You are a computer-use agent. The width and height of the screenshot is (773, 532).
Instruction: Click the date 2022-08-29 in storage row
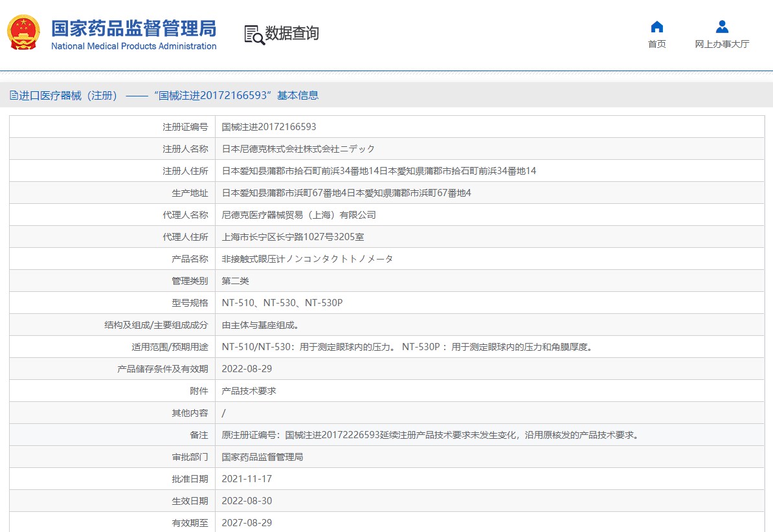(247, 369)
